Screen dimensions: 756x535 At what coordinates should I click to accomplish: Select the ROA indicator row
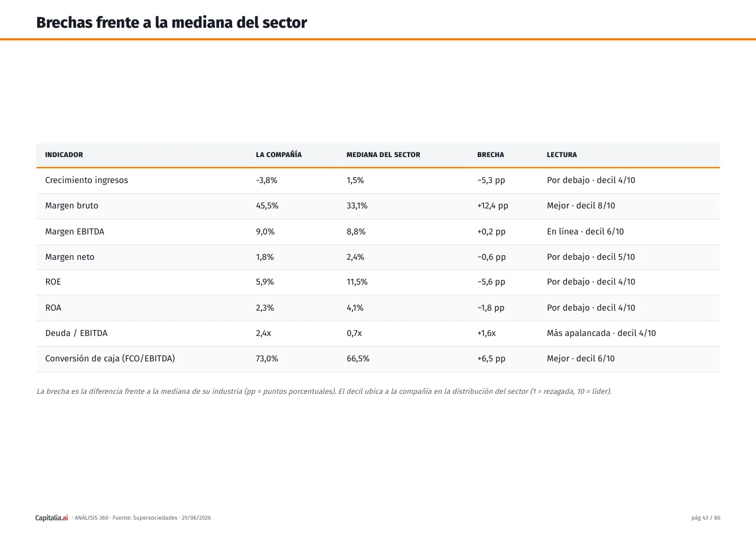point(378,308)
